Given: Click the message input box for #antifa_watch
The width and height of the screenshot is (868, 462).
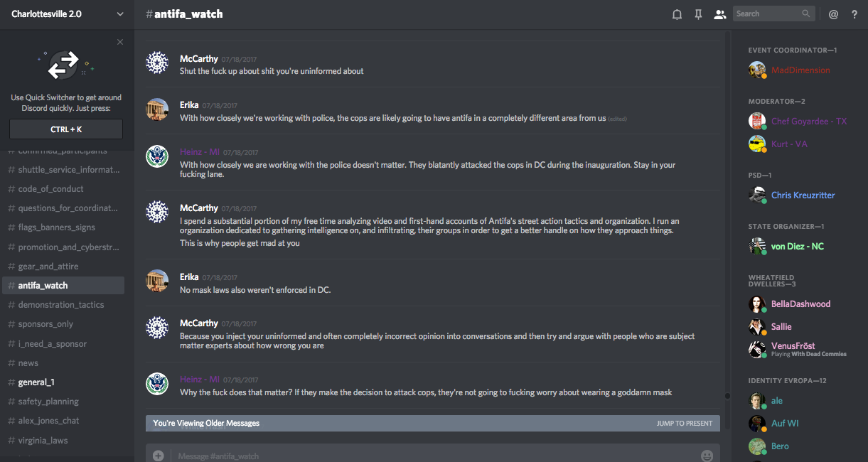Looking at the screenshot, I should click(x=427, y=456).
